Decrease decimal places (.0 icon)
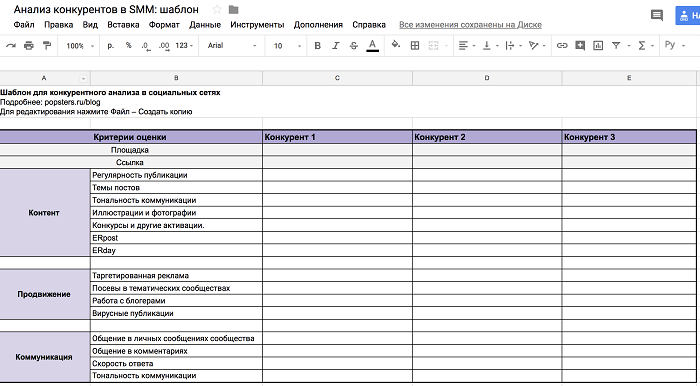Viewport: 700px width, 386px height. coord(146,46)
